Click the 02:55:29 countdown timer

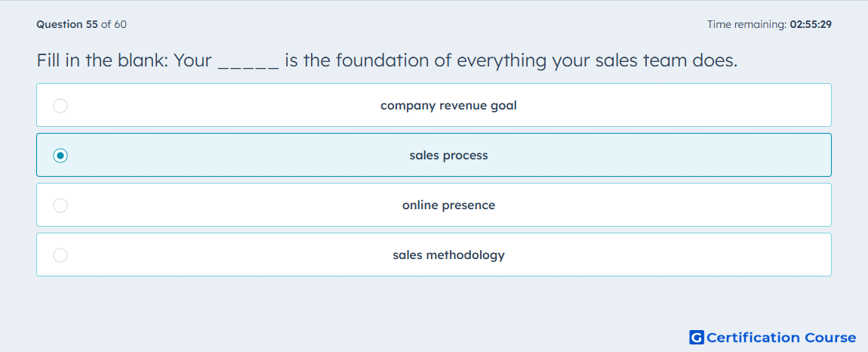(811, 24)
